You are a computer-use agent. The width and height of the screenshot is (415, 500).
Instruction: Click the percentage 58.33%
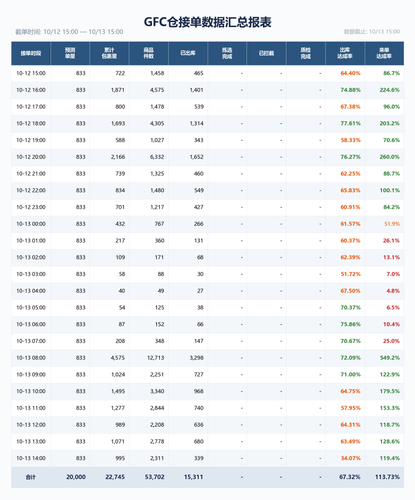point(350,140)
